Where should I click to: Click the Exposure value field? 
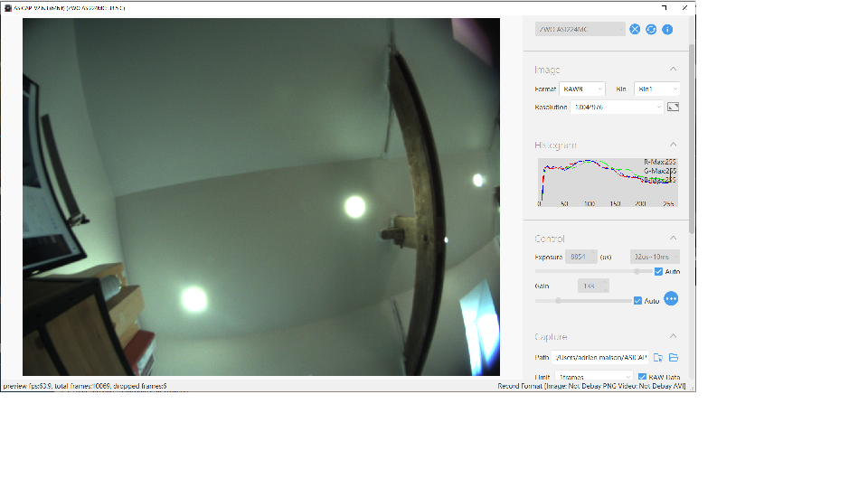(580, 257)
